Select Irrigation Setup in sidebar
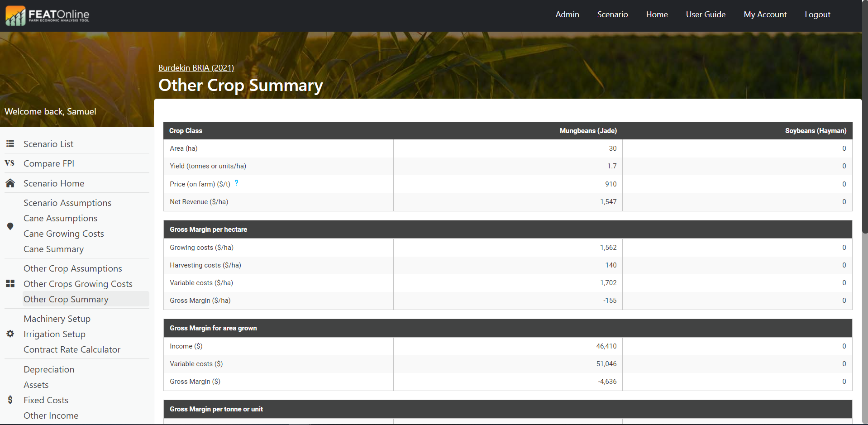868x425 pixels. (x=54, y=334)
